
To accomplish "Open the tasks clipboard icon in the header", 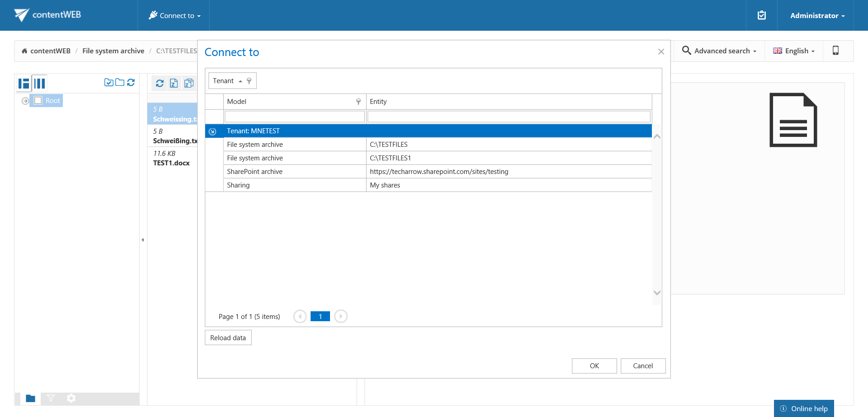I will 762,15.
